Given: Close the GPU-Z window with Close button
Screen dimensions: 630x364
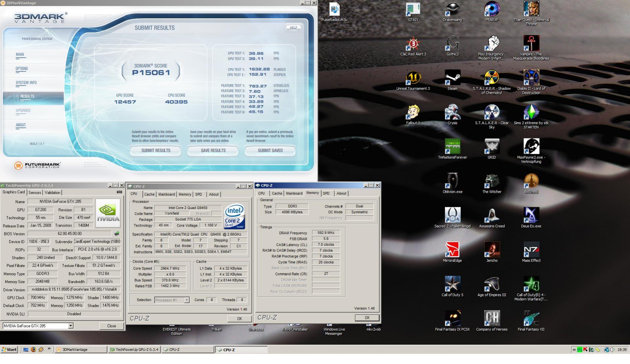Looking at the screenshot, I should (112, 326).
